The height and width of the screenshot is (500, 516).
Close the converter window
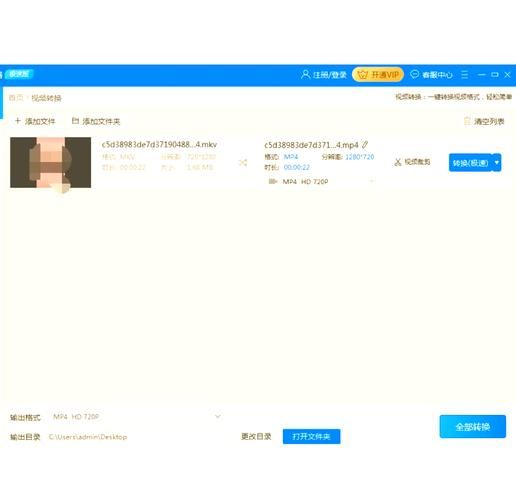coord(508,75)
